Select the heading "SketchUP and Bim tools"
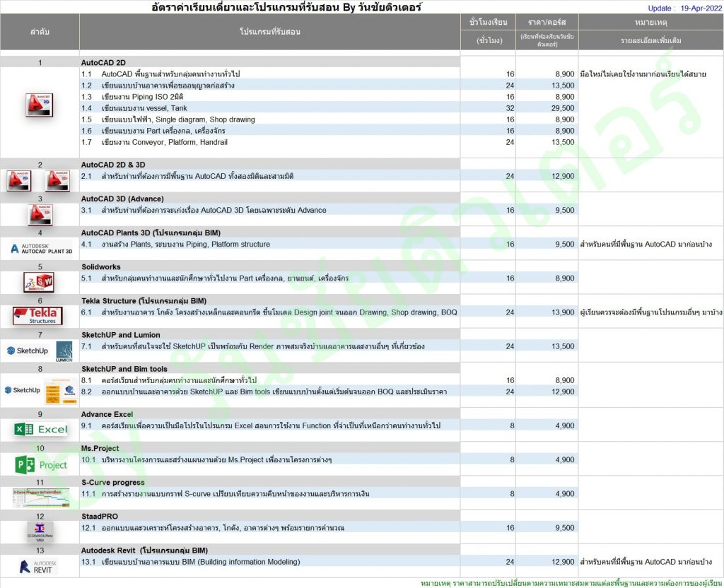Viewport: 724px width, 588px height. point(124,369)
